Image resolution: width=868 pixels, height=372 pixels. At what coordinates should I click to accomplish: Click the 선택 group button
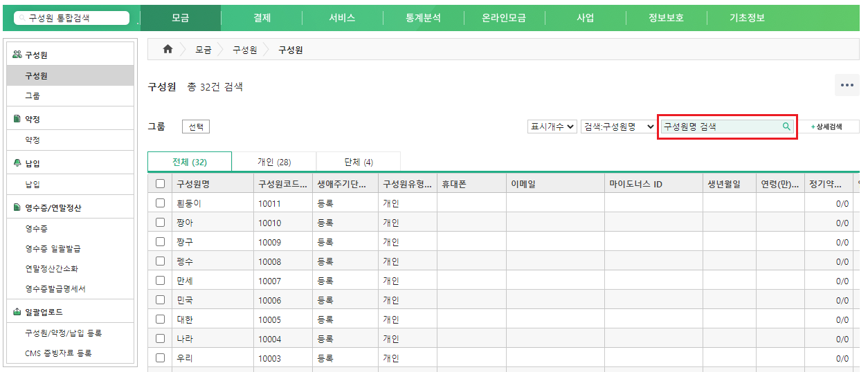pyautogui.click(x=196, y=127)
